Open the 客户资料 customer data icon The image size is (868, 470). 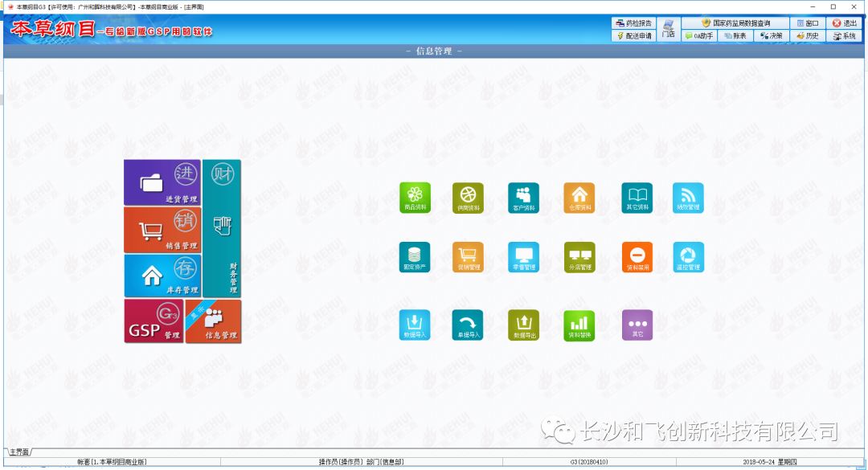[524, 198]
